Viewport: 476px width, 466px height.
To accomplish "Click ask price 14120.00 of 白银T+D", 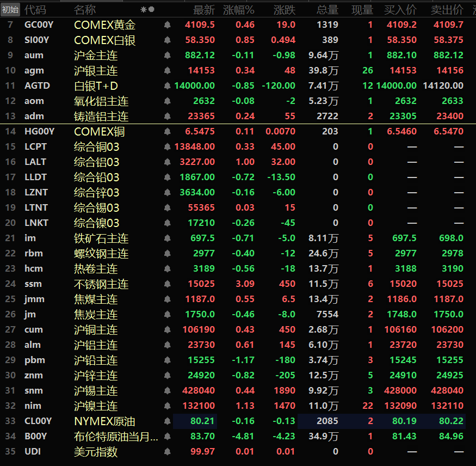I will coord(443,85).
